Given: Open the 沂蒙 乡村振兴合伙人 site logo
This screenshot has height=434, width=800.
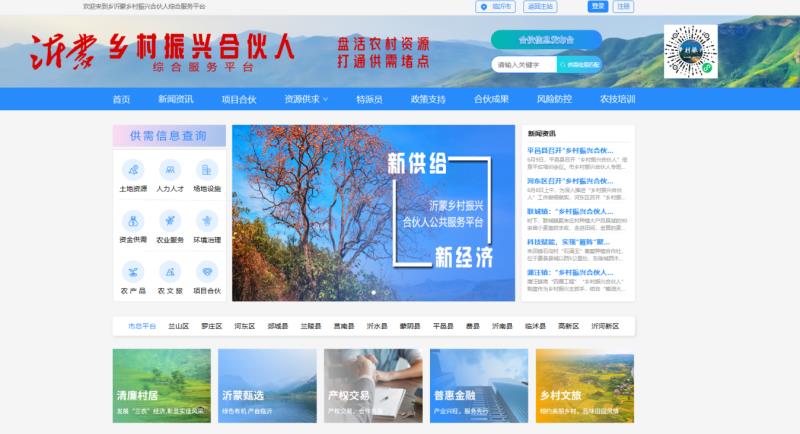Looking at the screenshot, I should click(162, 52).
